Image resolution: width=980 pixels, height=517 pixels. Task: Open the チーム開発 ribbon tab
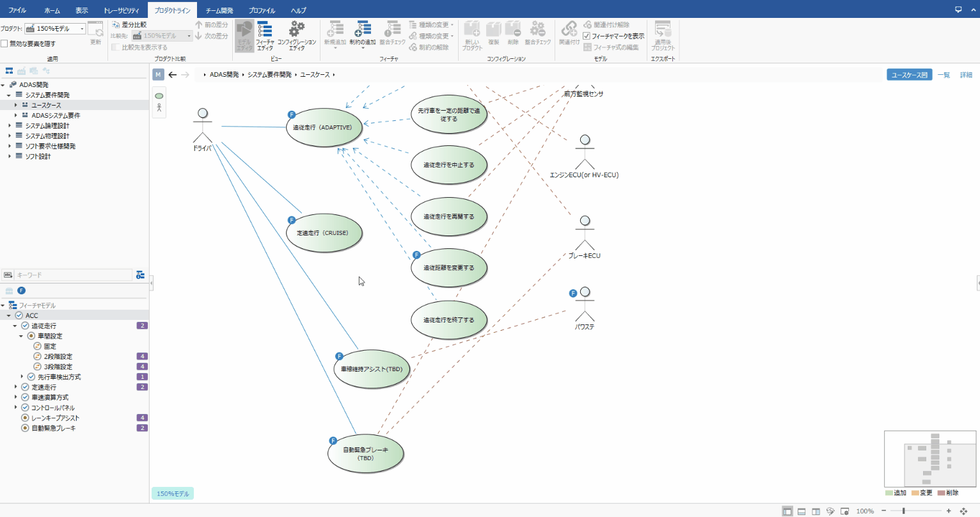pos(219,10)
